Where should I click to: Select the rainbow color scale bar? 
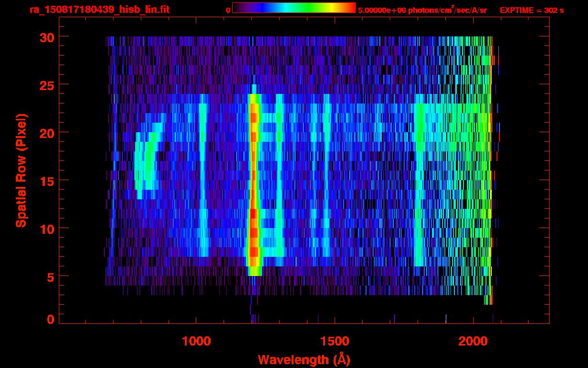click(x=294, y=8)
